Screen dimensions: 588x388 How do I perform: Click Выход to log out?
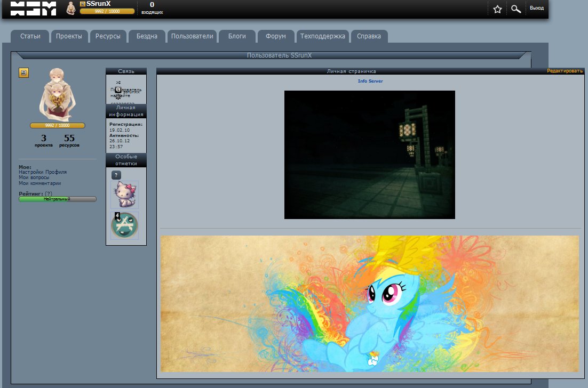click(x=536, y=9)
